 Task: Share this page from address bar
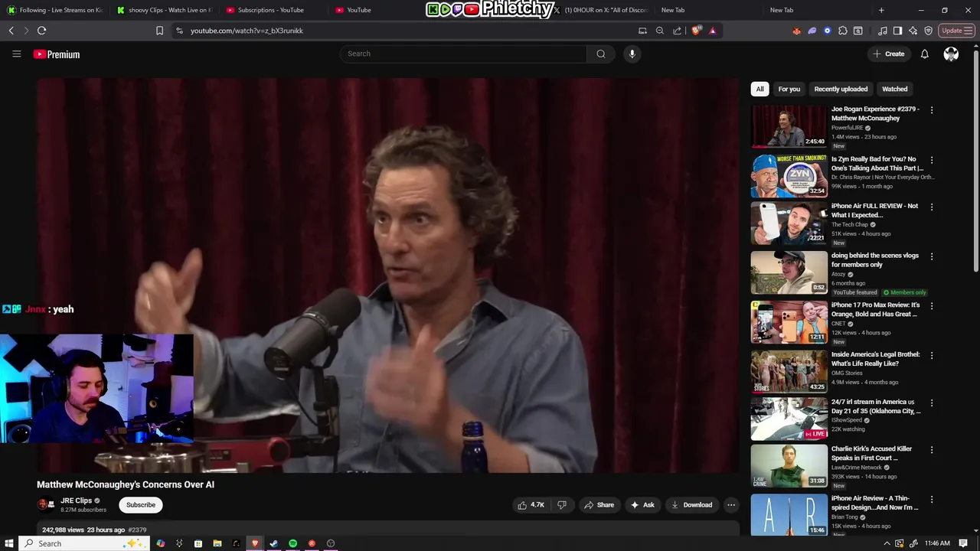point(677,31)
